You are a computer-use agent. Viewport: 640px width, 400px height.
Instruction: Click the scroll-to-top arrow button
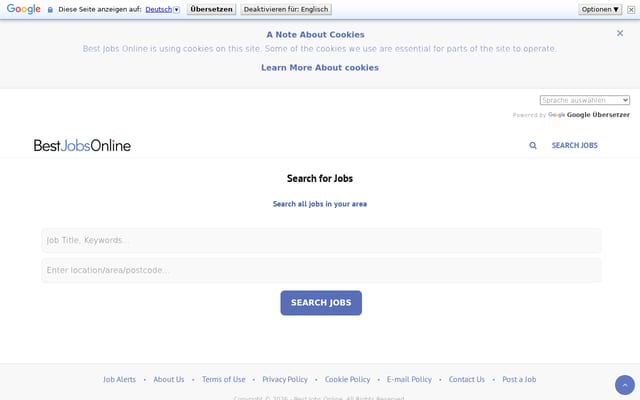point(624,385)
